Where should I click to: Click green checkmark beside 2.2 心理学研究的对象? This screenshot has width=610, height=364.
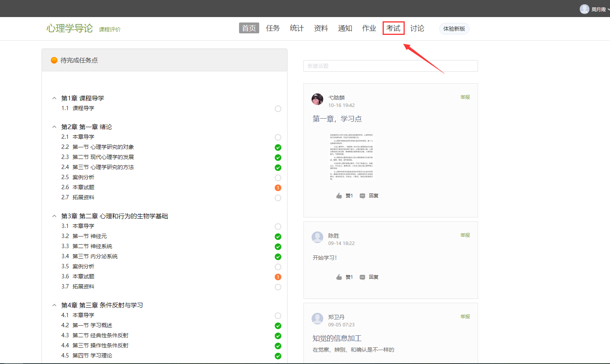click(278, 147)
